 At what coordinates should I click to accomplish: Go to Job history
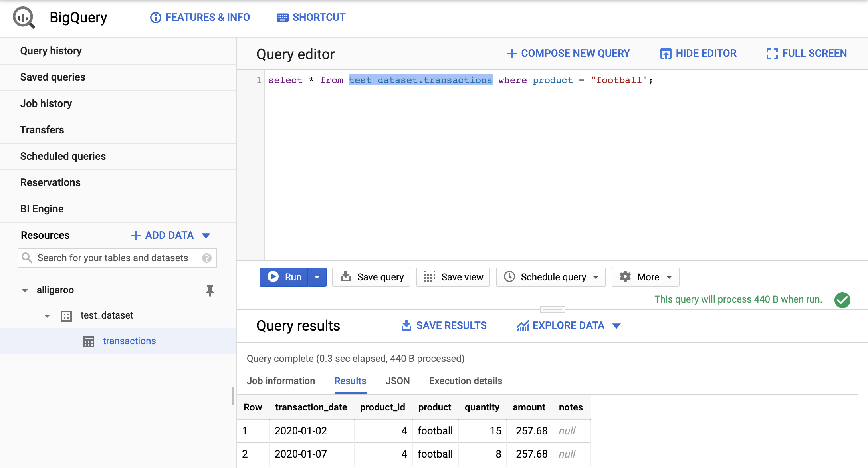[x=118, y=103]
